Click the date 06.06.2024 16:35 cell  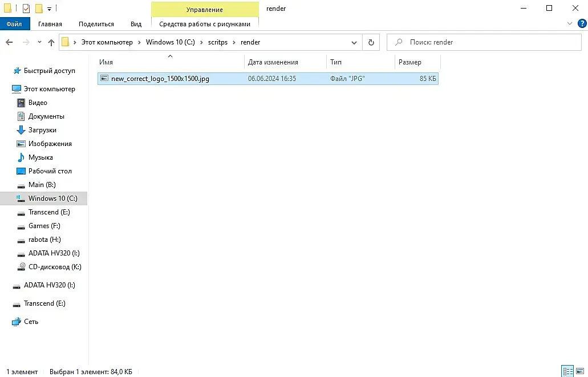(272, 79)
